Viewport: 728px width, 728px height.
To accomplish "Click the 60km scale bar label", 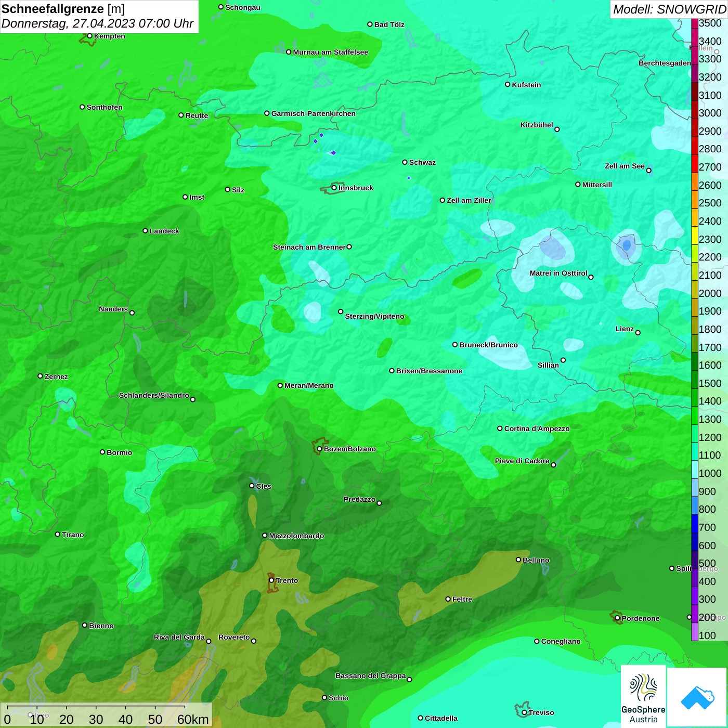I will (x=193, y=719).
